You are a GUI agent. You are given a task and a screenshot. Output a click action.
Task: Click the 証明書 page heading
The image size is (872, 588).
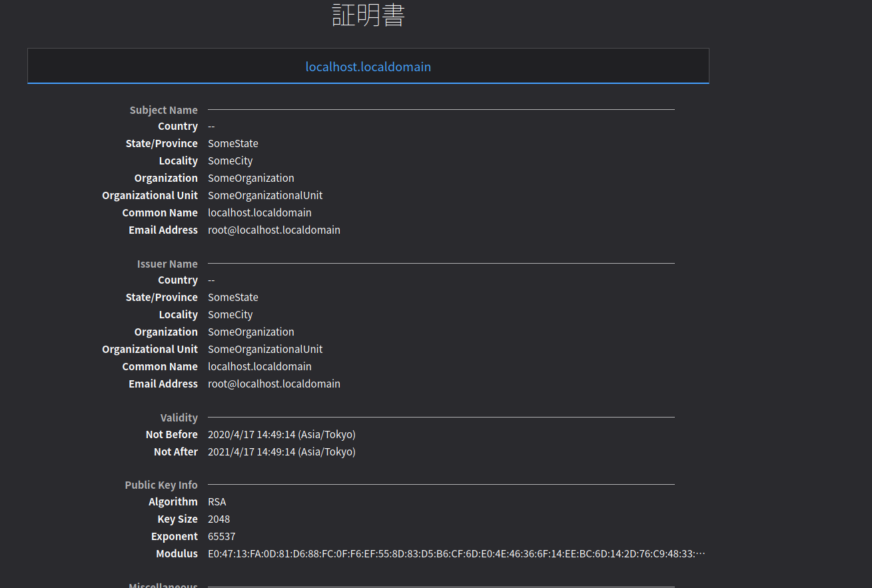tap(368, 15)
